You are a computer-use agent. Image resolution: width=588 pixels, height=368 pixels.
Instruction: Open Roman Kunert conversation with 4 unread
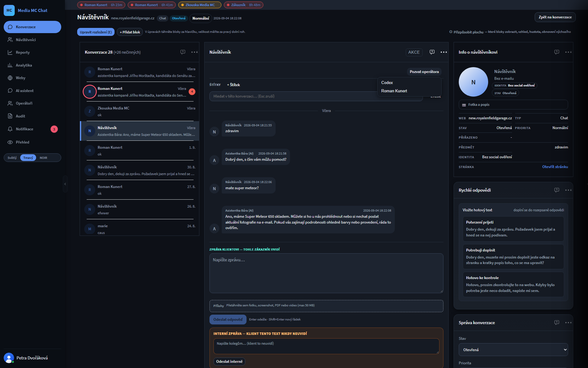tap(140, 92)
